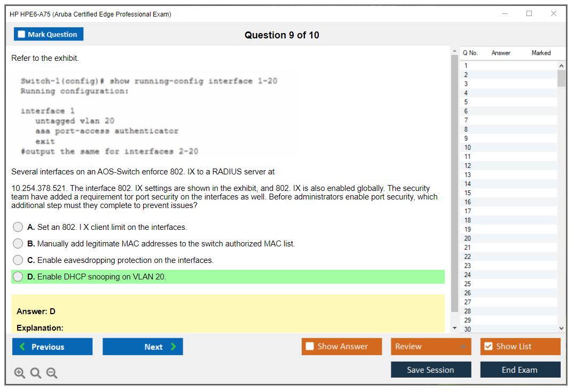This screenshot has height=392, width=574.
Task: Tick the Mark Question checkbox
Action: (x=22, y=35)
